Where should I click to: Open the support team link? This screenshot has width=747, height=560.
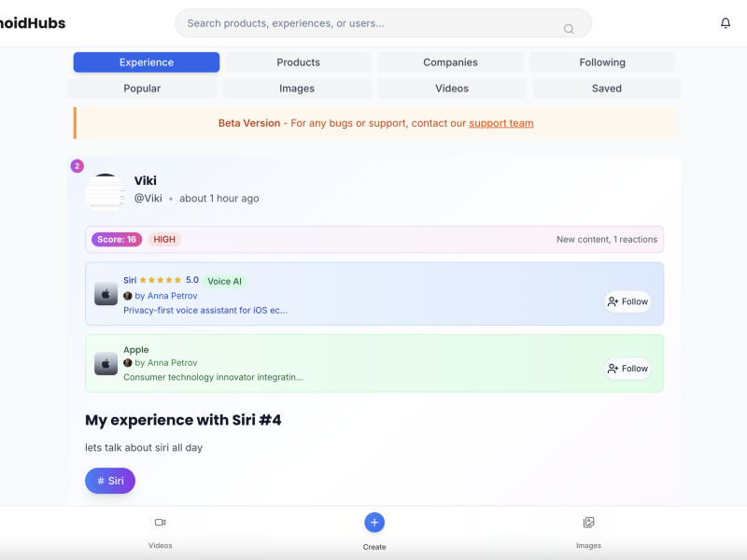pyautogui.click(x=501, y=123)
